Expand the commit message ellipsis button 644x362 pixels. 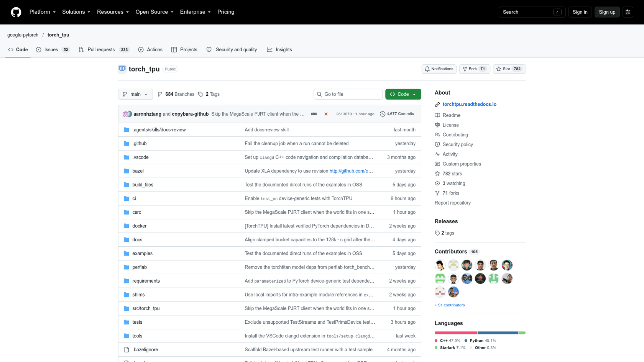coord(314,114)
